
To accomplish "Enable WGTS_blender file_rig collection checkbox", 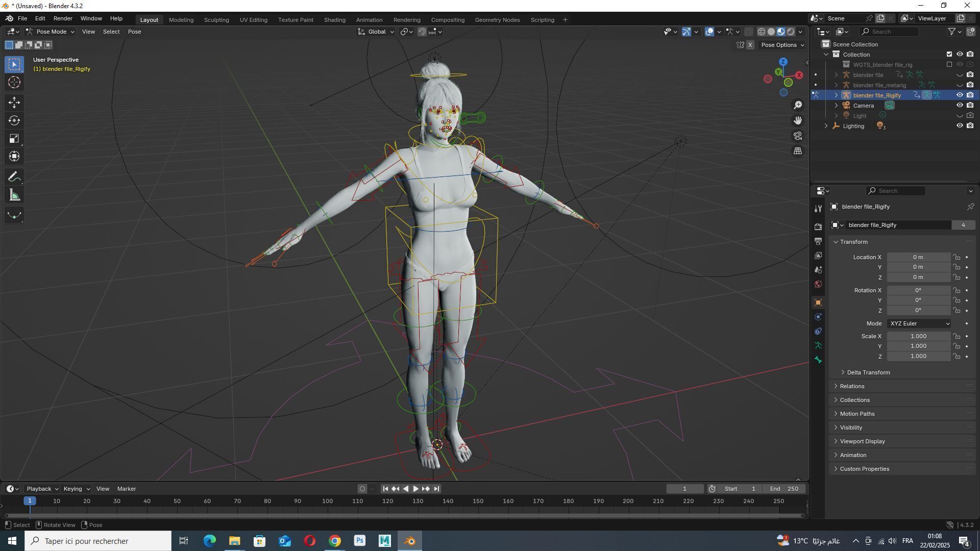I will [x=949, y=64].
